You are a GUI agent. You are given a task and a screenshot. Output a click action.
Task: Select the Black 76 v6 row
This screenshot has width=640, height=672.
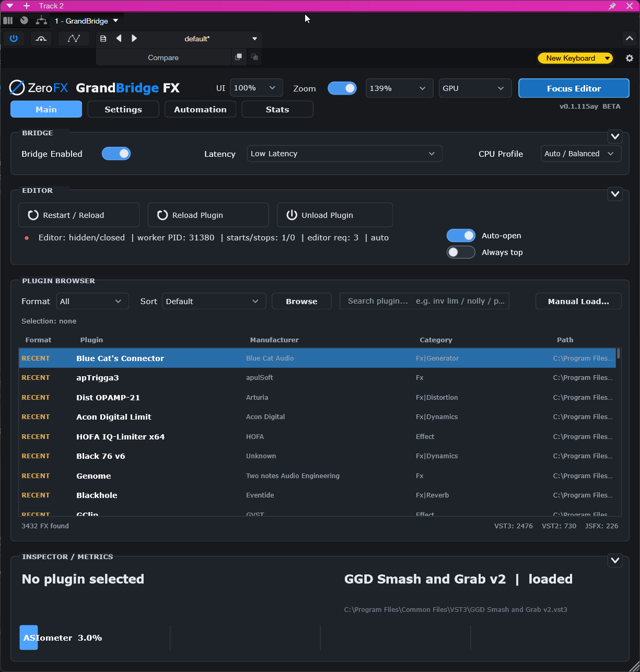tap(317, 456)
